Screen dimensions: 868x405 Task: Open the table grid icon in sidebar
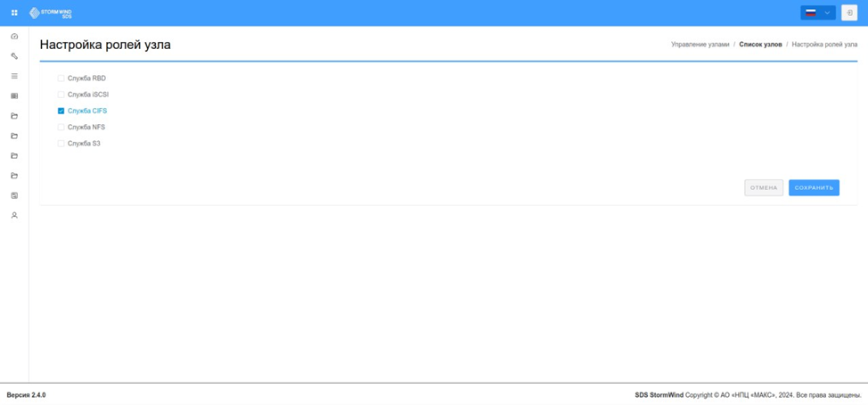[x=14, y=95]
